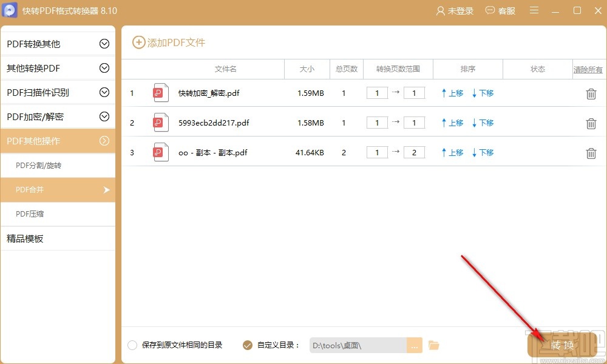
Task: Move 5993ecb2dd217.pdf up with 上移 arrow
Action: pyautogui.click(x=452, y=123)
